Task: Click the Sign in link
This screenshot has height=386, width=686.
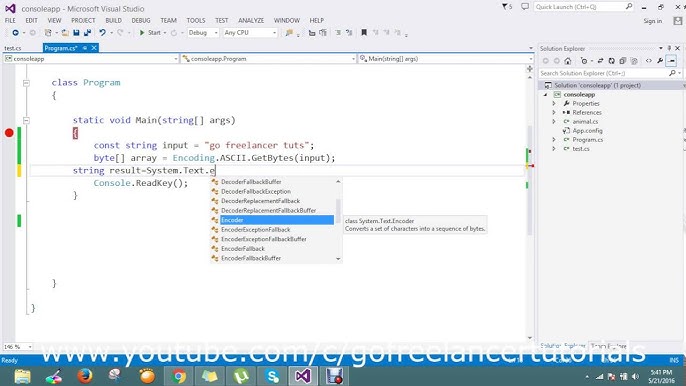Action: [652, 21]
